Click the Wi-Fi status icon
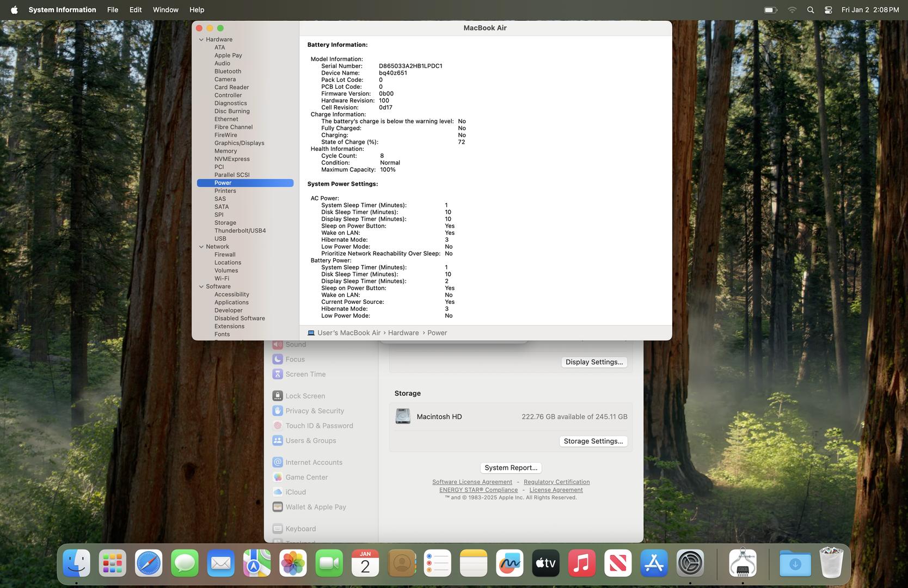The width and height of the screenshot is (908, 588). coord(792,10)
